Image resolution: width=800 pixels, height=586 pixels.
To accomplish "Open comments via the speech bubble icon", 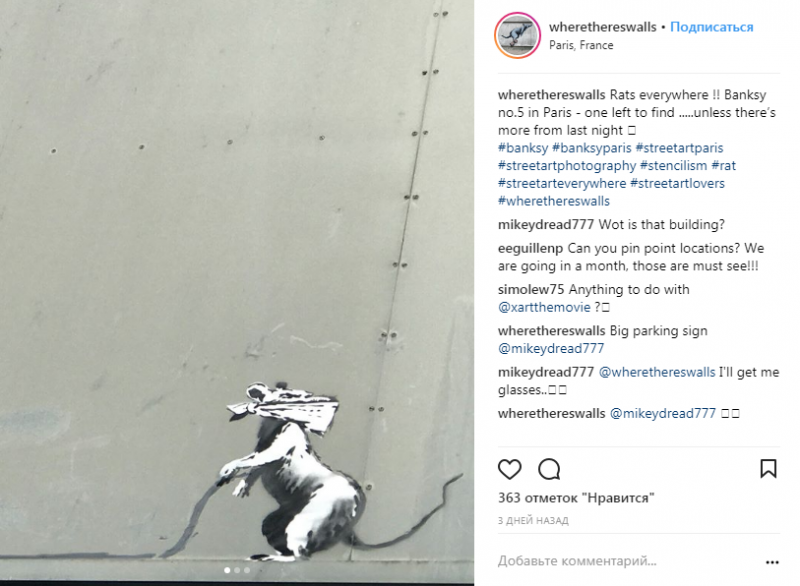I will tap(549, 469).
